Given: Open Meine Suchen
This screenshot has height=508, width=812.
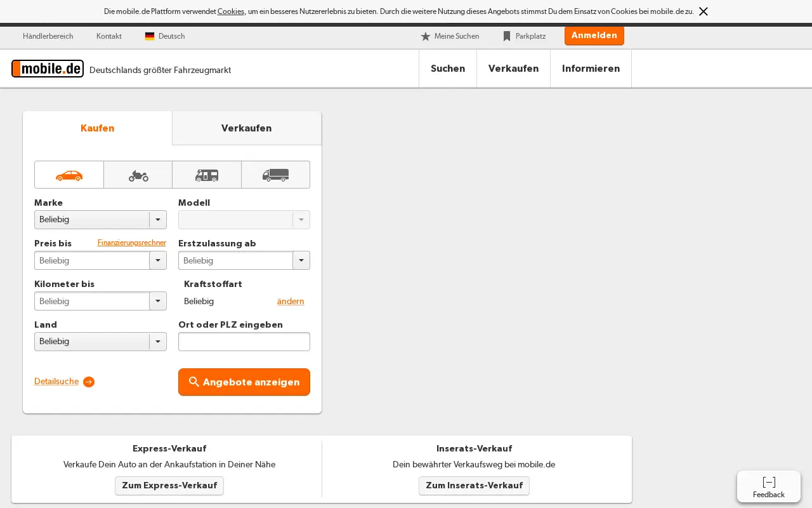Looking at the screenshot, I should [x=457, y=36].
